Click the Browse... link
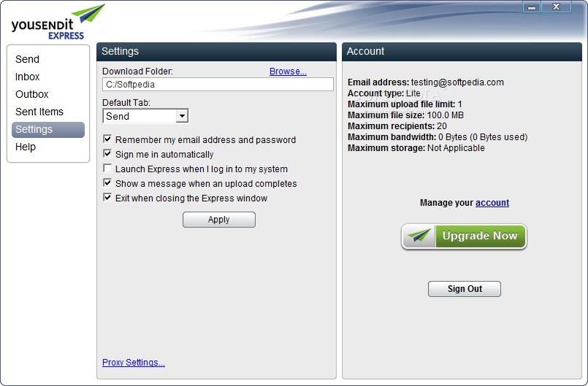The image size is (588, 386). pos(288,72)
